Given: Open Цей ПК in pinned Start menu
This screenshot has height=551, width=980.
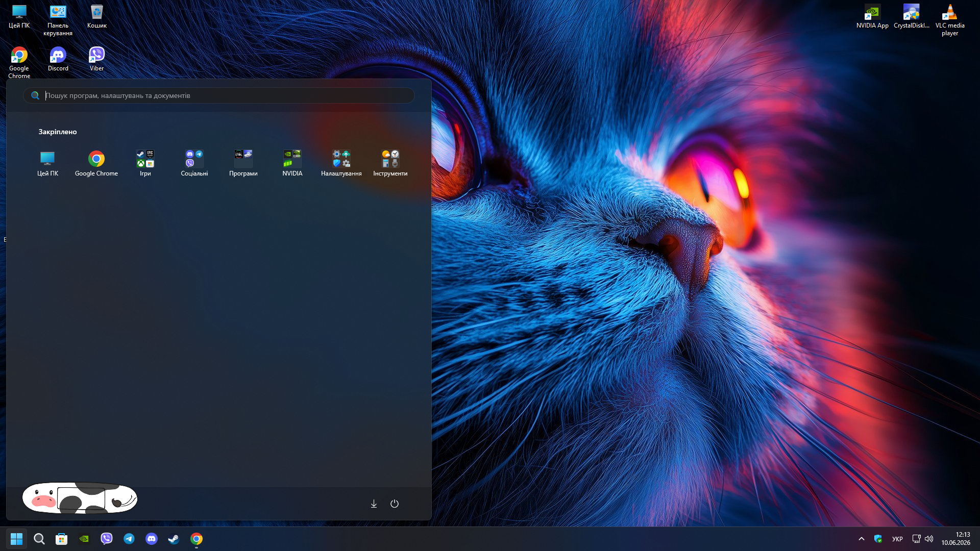Looking at the screenshot, I should click(47, 163).
